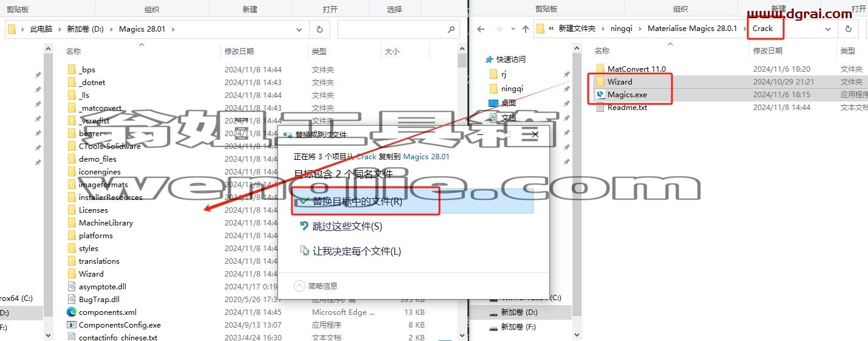This screenshot has height=341, width=868.
Task: Close the replace or skip files dialog
Action: coord(535,134)
